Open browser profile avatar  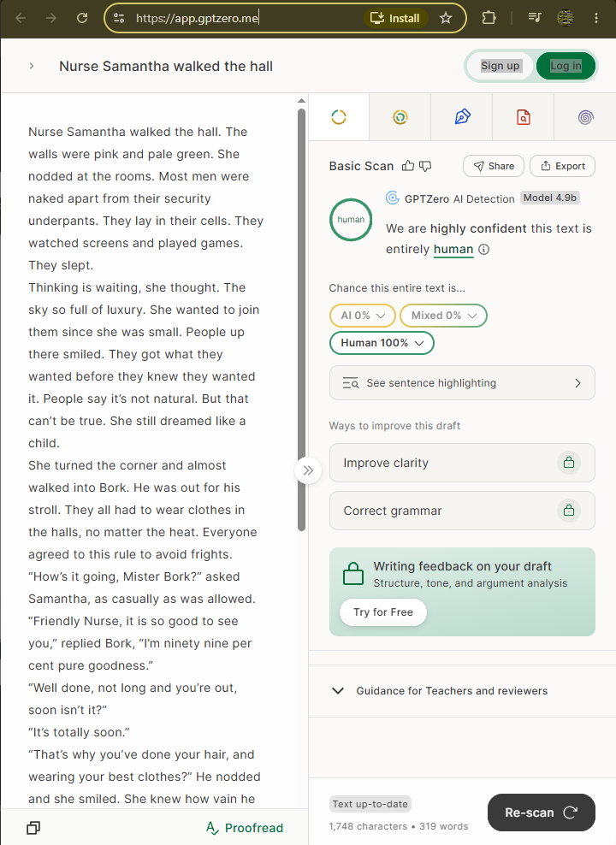pos(566,18)
